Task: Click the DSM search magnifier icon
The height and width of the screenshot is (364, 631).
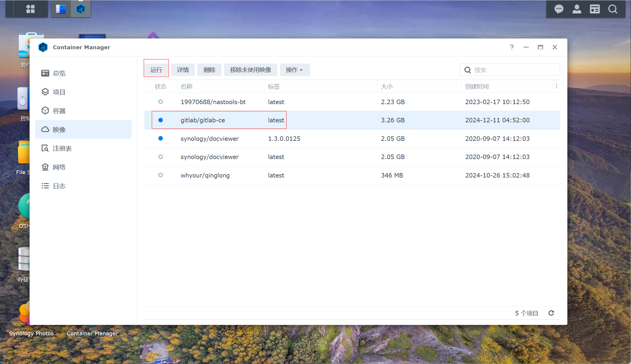Action: 612,9
